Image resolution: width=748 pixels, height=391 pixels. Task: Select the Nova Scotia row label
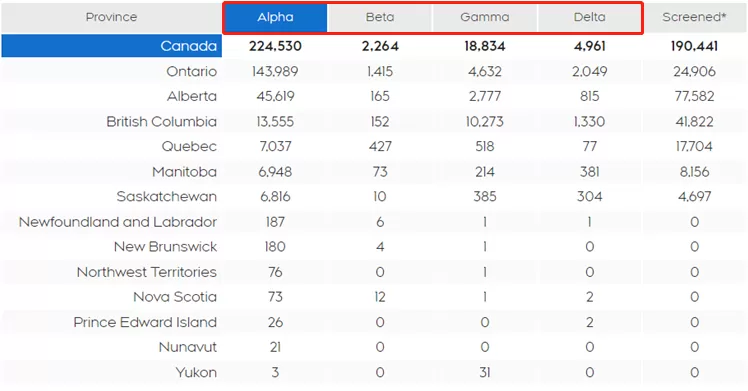pos(175,297)
